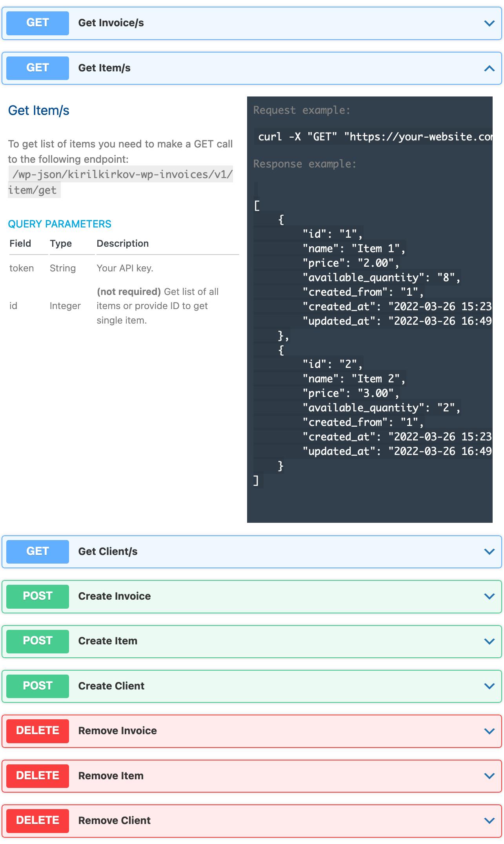
Task: Expand the Remove Invoice chevron
Action: [x=489, y=731]
